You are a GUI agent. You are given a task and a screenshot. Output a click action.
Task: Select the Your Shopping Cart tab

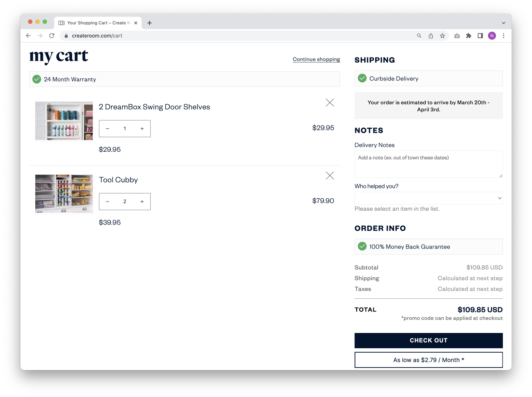pos(98,23)
